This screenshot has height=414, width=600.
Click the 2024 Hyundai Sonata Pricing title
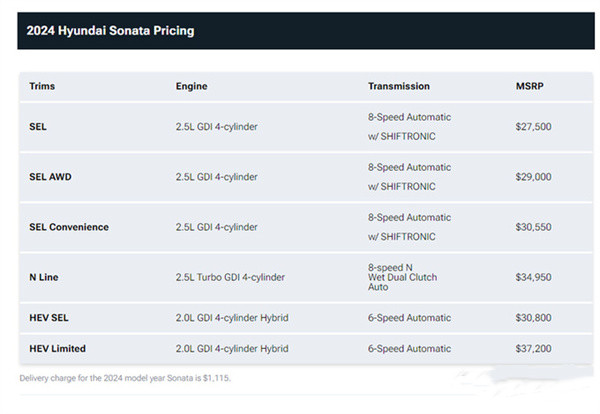[x=110, y=31]
